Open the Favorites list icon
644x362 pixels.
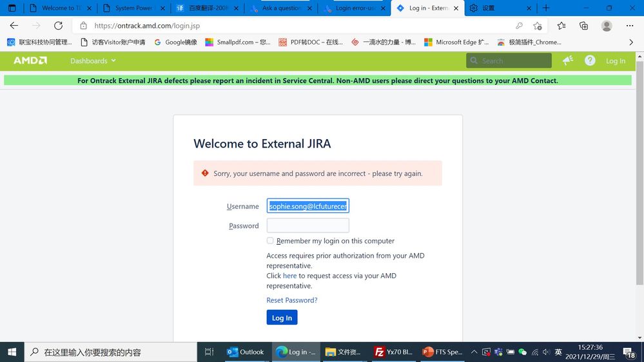(561, 26)
